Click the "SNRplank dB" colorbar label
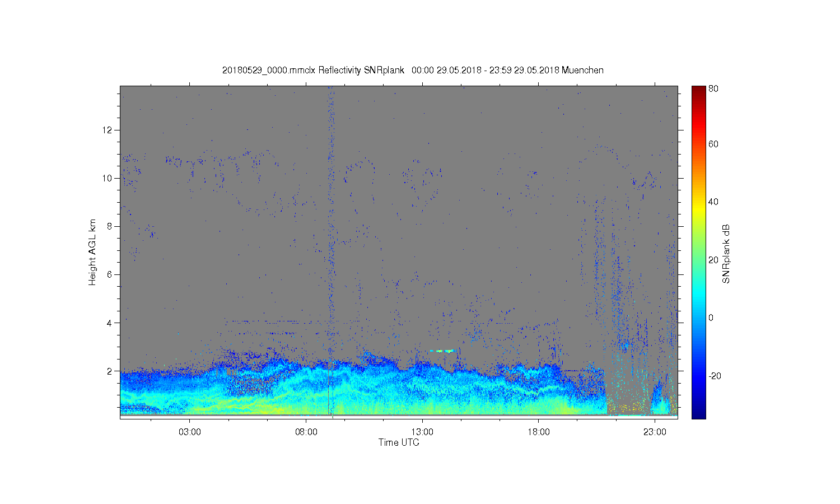 coord(726,254)
